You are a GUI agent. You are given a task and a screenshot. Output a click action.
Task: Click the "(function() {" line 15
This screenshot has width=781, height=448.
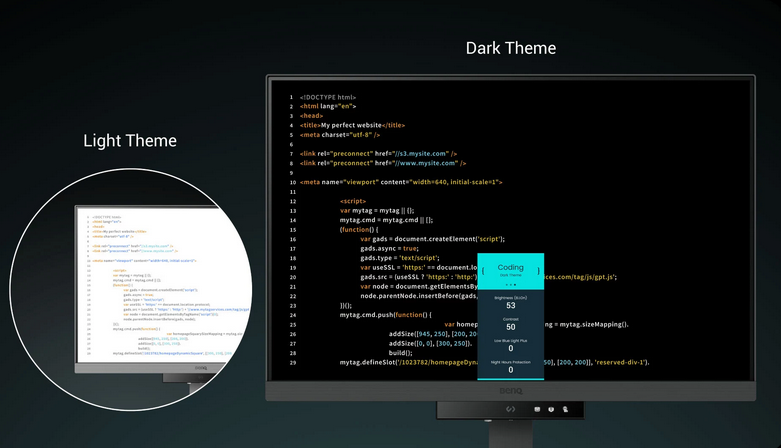pos(359,229)
